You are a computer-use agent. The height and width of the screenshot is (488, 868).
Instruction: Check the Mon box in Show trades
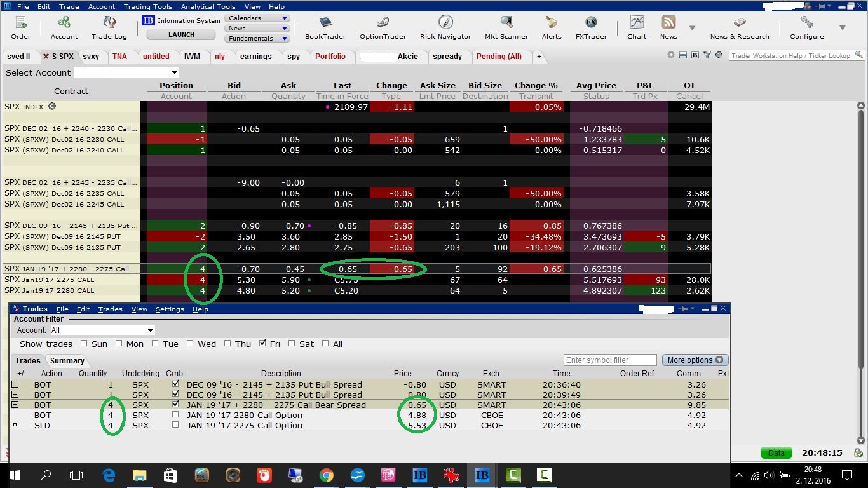click(x=118, y=344)
